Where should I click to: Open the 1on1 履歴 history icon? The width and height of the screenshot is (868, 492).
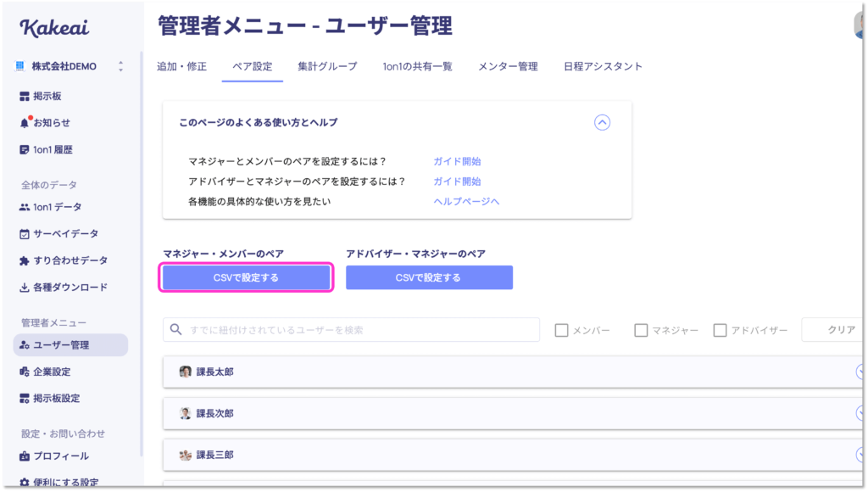coord(25,149)
